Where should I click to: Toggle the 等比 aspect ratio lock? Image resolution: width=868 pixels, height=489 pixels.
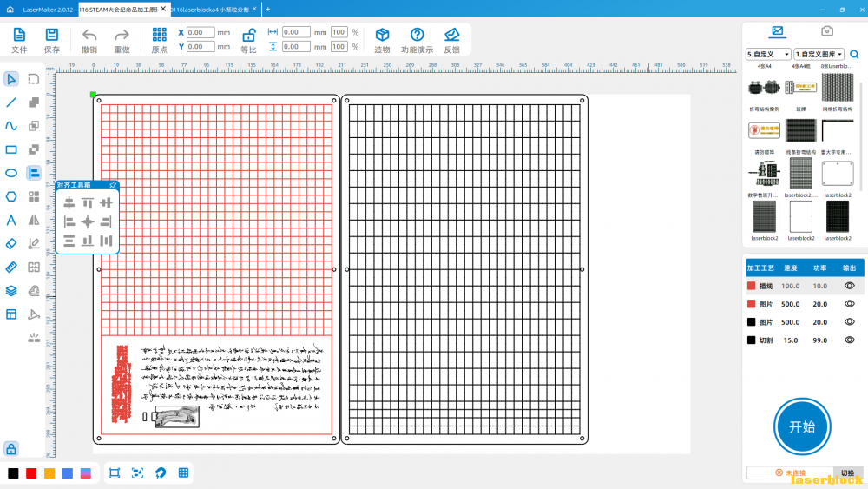pos(248,36)
